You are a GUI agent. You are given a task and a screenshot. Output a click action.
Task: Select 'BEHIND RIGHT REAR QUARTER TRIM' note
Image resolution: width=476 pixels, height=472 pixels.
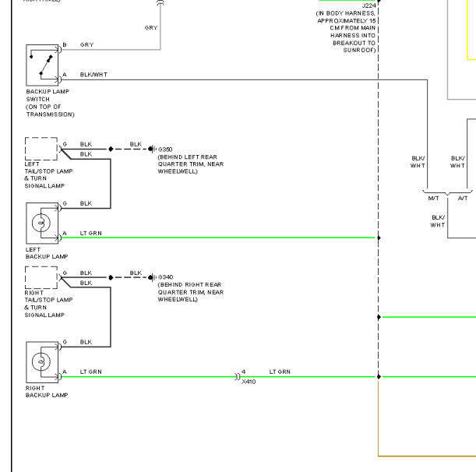pyautogui.click(x=191, y=292)
